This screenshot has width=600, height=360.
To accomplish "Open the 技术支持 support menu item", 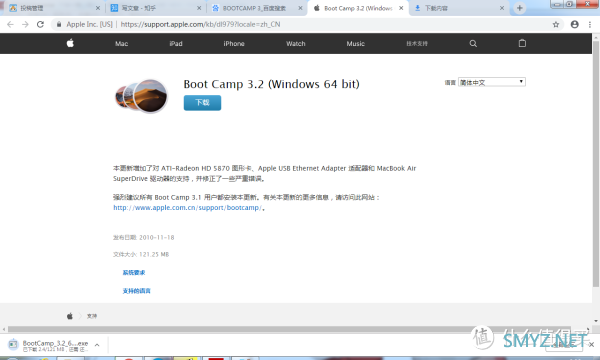I will 417,44.
